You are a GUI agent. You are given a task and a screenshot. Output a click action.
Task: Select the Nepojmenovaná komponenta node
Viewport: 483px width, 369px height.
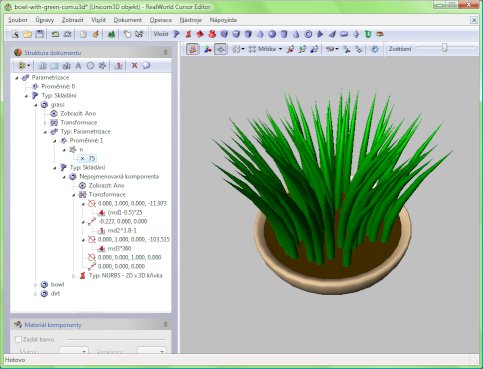tap(119, 177)
